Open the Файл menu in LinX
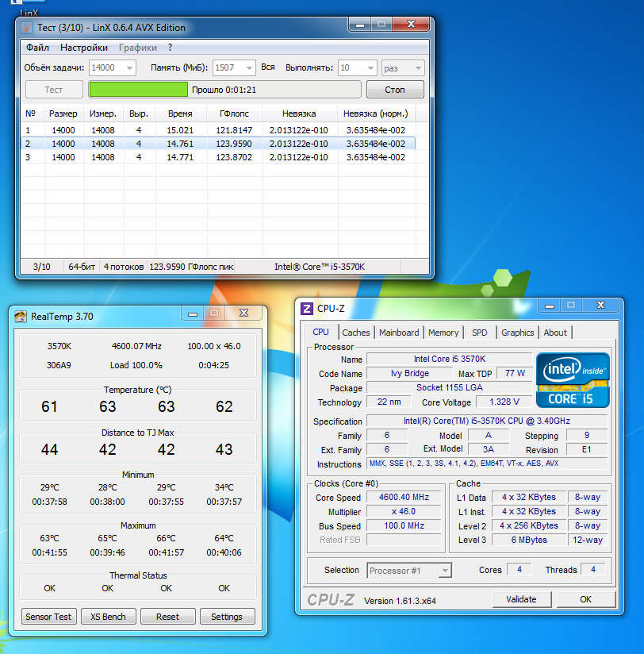Viewport: 644px width, 654px height. tap(37, 48)
